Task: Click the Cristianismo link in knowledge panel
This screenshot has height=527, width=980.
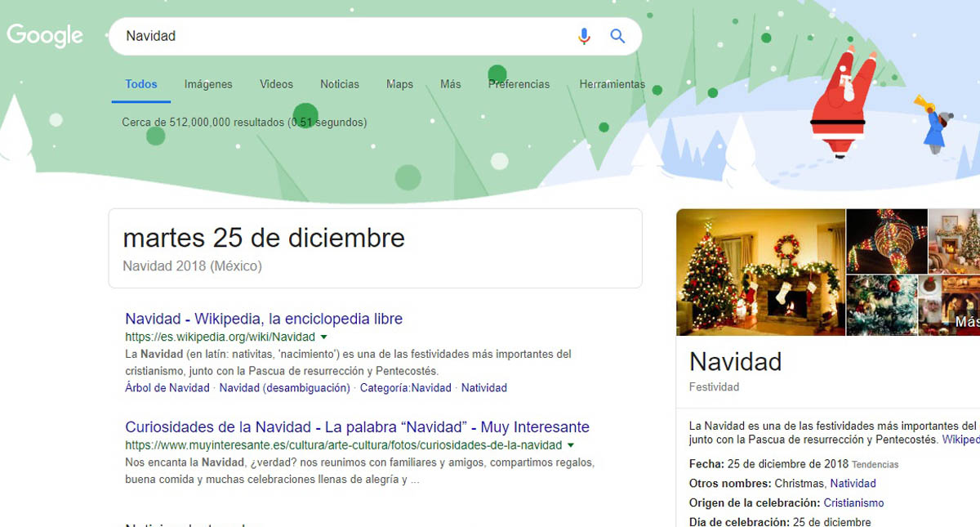Action: pyautogui.click(x=853, y=502)
